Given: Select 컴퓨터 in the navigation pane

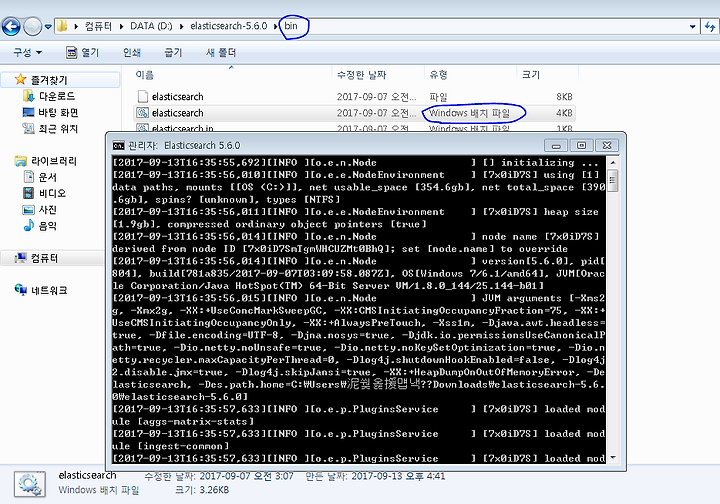Looking at the screenshot, I should point(45,258).
